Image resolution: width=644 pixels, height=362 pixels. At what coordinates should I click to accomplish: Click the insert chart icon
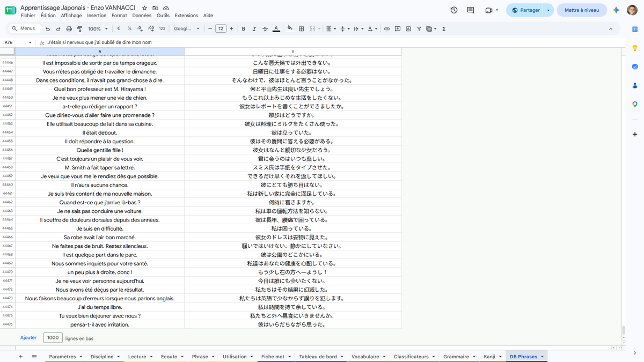click(x=408, y=29)
